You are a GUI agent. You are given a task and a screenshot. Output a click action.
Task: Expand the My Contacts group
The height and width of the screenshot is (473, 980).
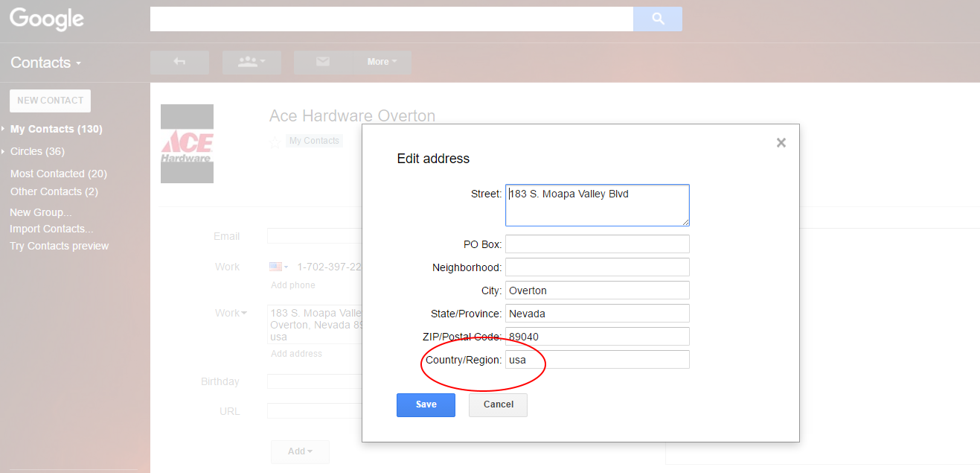click(4, 129)
